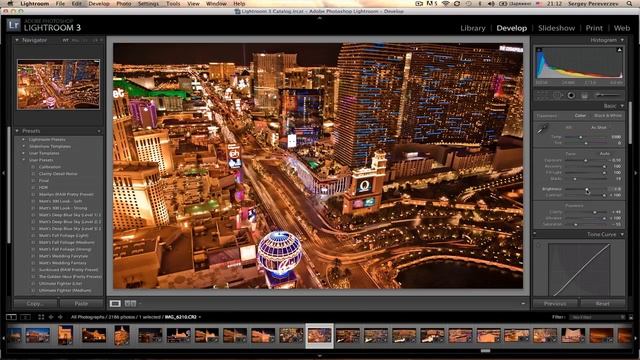Screen dimensions: 640x360
Task: Switch to the Print module
Action: pyautogui.click(x=594, y=28)
